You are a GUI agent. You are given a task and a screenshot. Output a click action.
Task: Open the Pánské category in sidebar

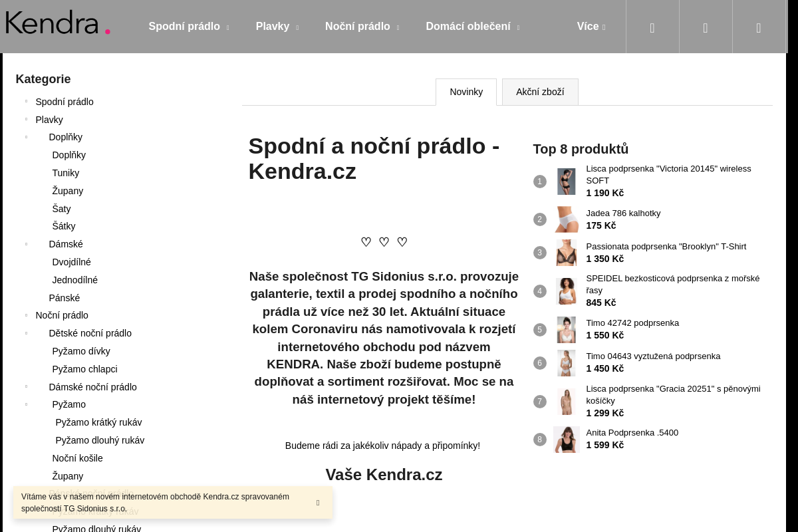[65, 298]
